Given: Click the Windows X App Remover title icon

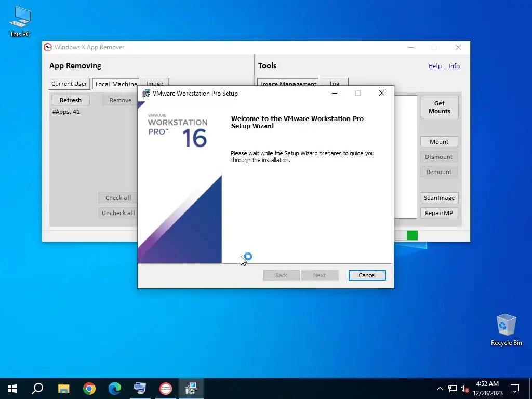Looking at the screenshot, I should (x=48, y=47).
